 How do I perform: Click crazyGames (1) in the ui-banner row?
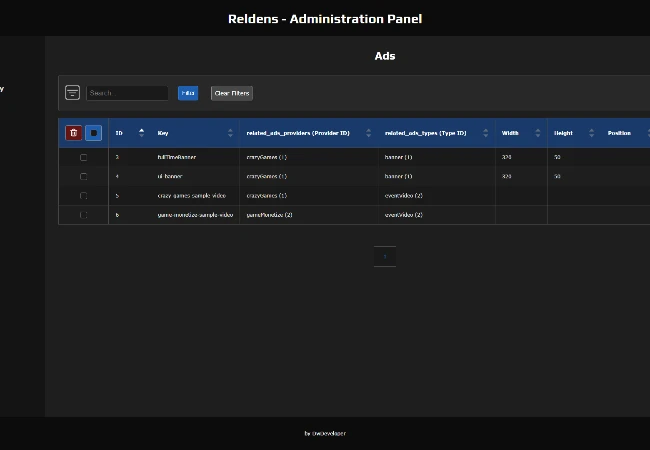click(x=267, y=177)
